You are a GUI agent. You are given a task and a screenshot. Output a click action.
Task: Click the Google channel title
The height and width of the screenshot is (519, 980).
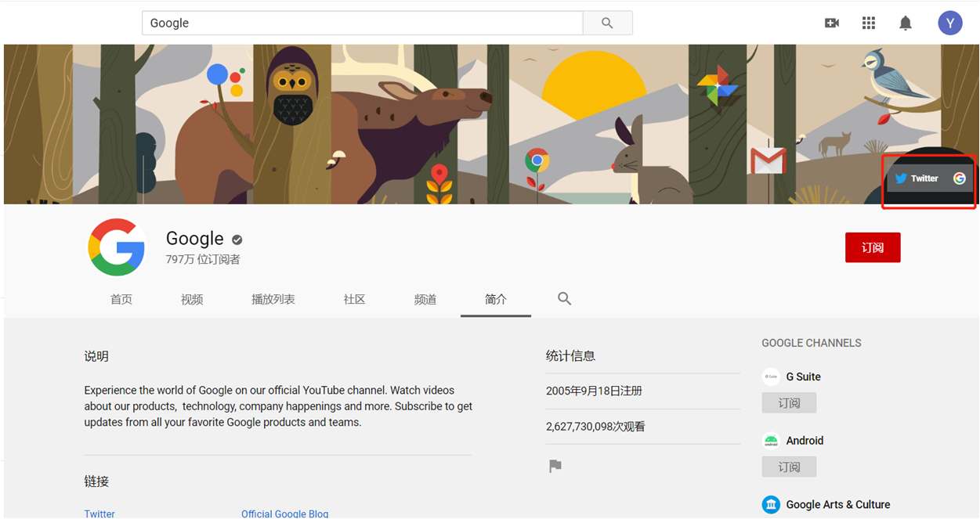pyautogui.click(x=195, y=239)
